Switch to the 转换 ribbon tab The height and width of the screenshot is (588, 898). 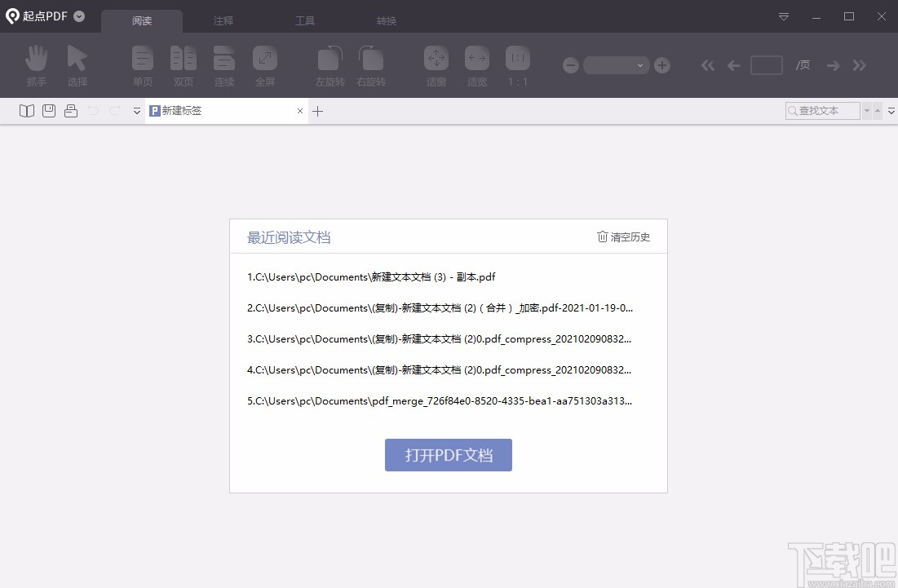pos(386,20)
